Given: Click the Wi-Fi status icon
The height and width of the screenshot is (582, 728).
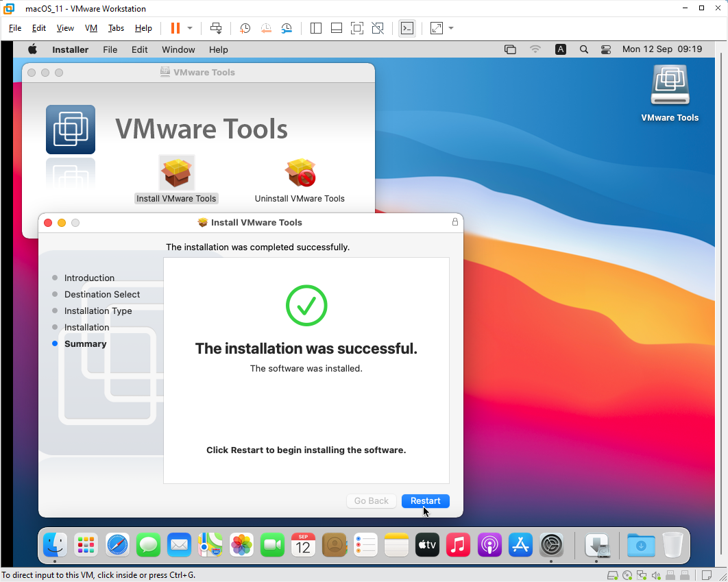Looking at the screenshot, I should tap(535, 49).
